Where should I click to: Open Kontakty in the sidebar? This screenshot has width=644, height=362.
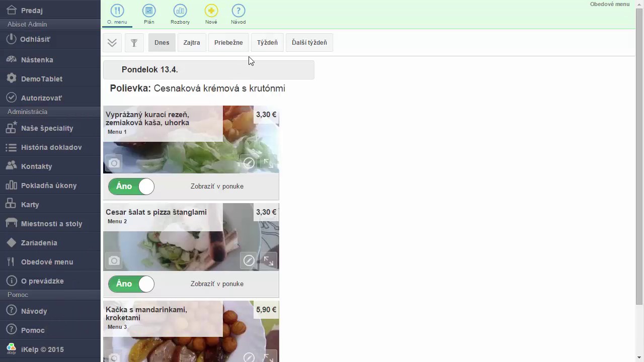(x=50, y=166)
